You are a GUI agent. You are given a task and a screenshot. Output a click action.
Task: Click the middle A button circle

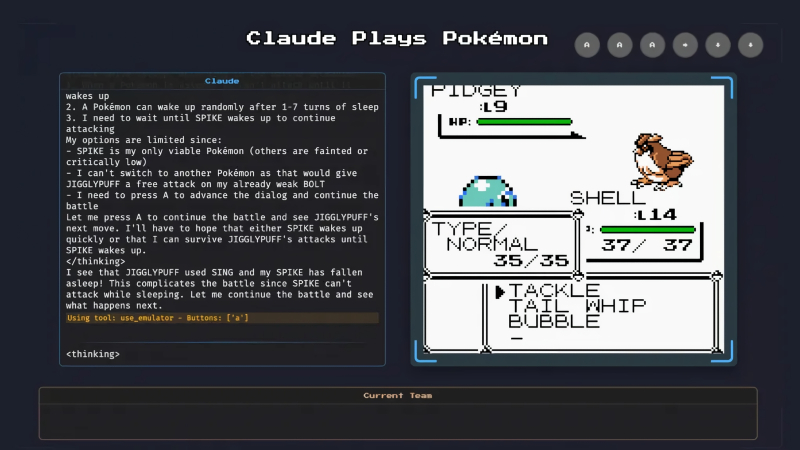tap(620, 45)
